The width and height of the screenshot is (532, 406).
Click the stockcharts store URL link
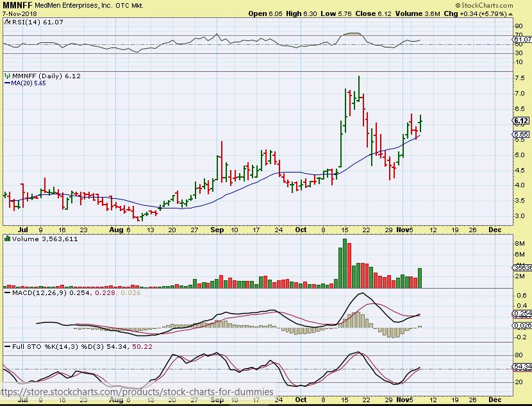point(137,392)
